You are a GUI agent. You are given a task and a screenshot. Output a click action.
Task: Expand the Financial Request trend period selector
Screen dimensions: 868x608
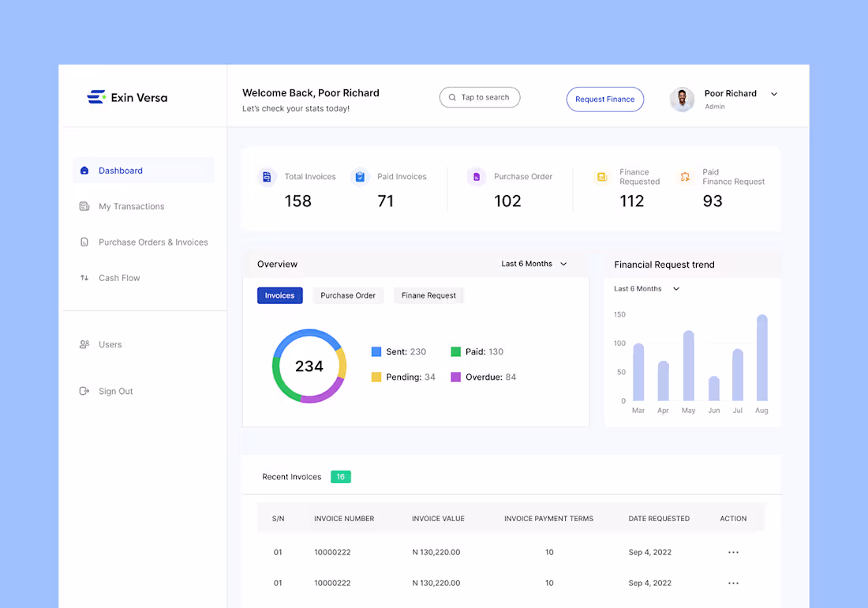pyautogui.click(x=645, y=288)
